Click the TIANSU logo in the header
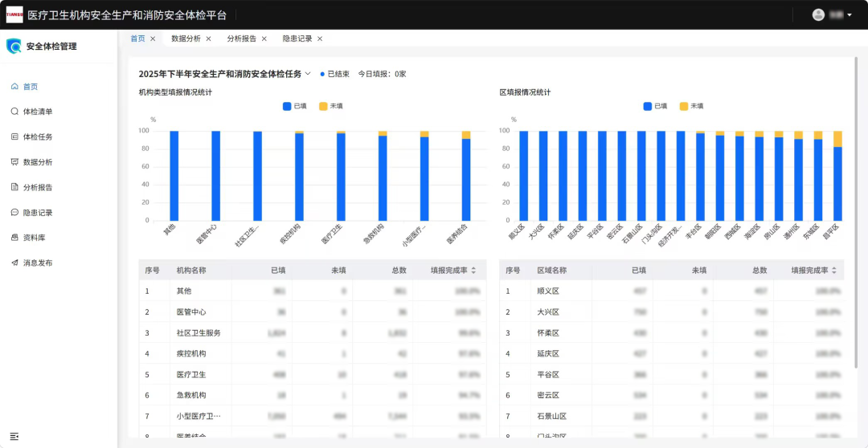The width and height of the screenshot is (868, 448). click(x=14, y=15)
